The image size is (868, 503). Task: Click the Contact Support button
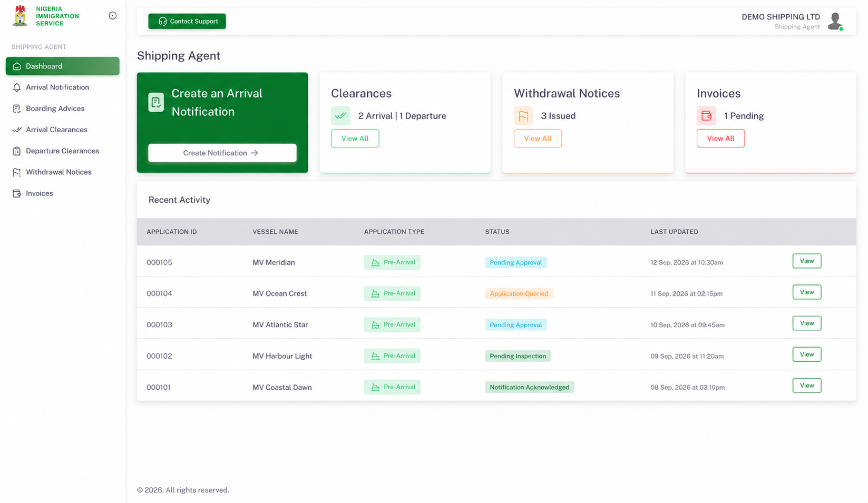coord(187,21)
